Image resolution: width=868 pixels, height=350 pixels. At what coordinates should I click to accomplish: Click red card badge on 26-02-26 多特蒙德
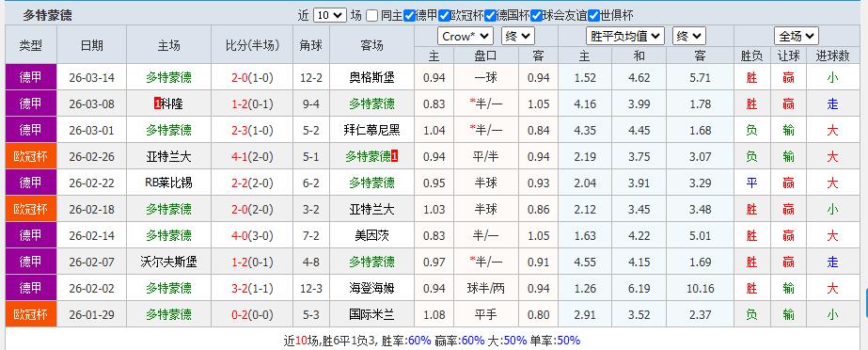[394, 157]
